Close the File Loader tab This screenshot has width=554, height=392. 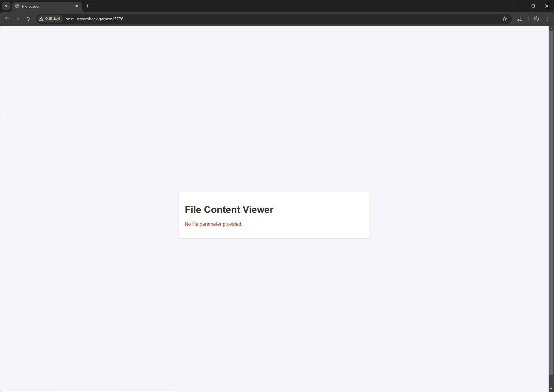(x=77, y=6)
